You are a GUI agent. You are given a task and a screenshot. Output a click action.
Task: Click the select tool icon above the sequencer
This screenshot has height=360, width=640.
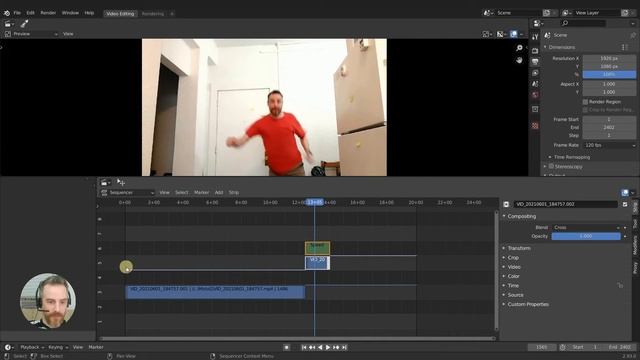click(x=121, y=182)
